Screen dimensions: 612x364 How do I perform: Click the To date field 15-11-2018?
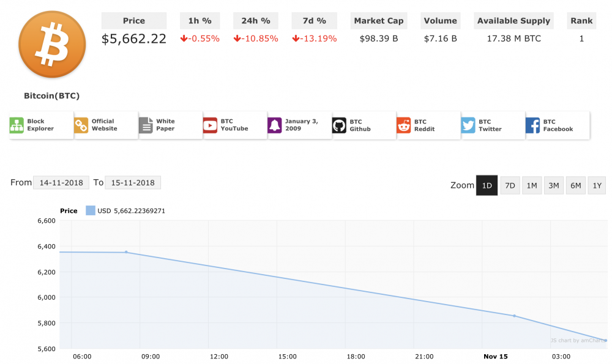[x=132, y=183]
